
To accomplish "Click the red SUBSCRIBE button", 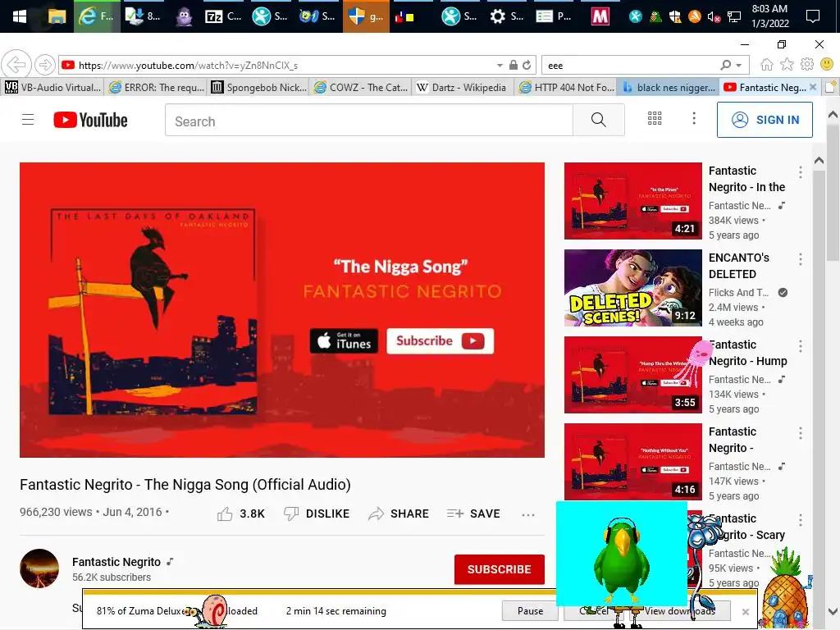I will tap(500, 569).
